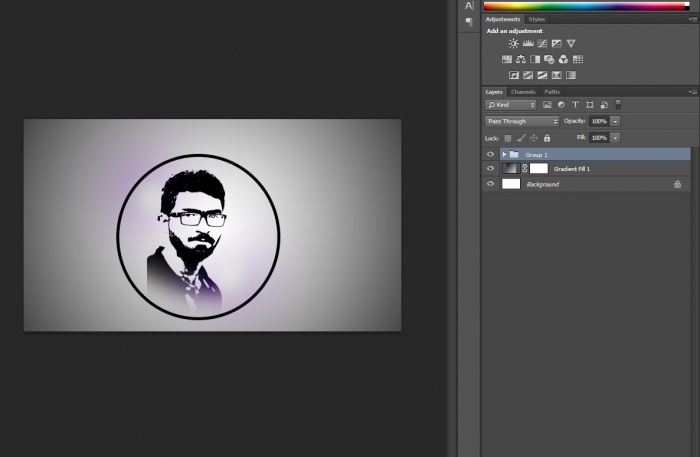Viewport: 700px width, 457px height.
Task: Filter layers by type (T) icon
Action: pos(576,105)
